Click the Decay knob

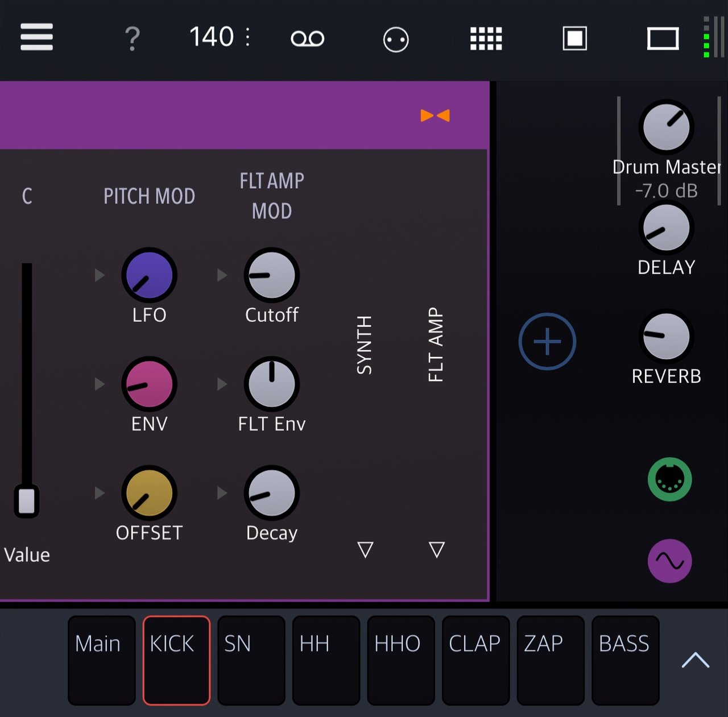272,493
